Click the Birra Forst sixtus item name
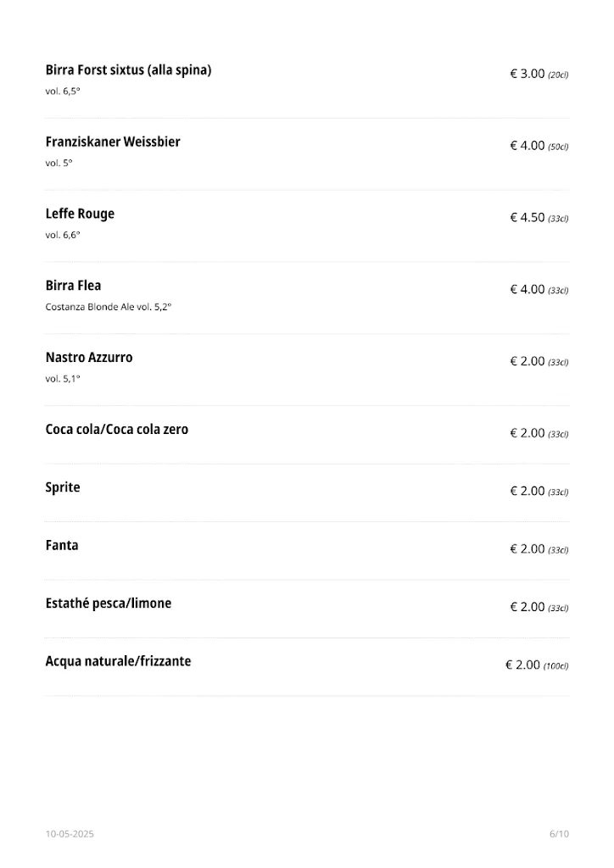This screenshot has width=614, height=868. (x=128, y=70)
